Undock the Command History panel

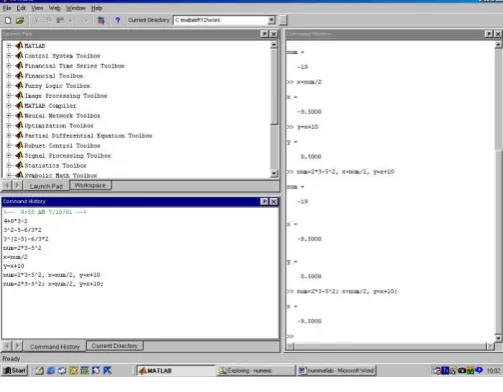pyautogui.click(x=264, y=201)
